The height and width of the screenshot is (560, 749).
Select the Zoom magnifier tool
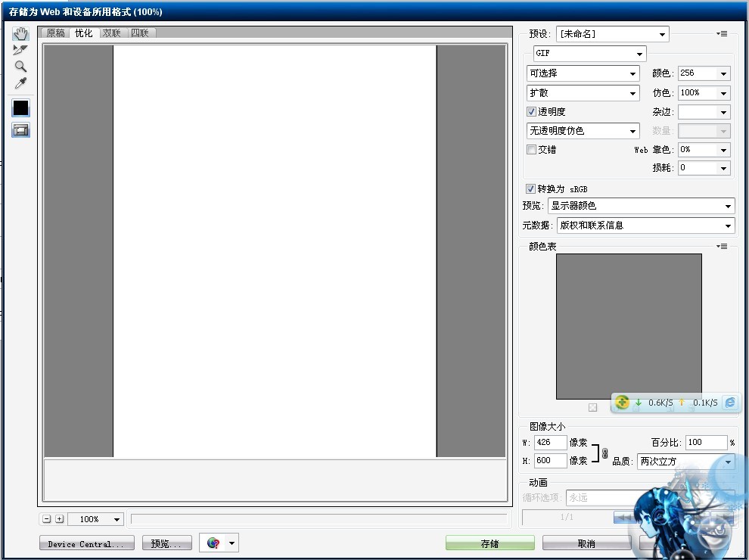point(20,66)
